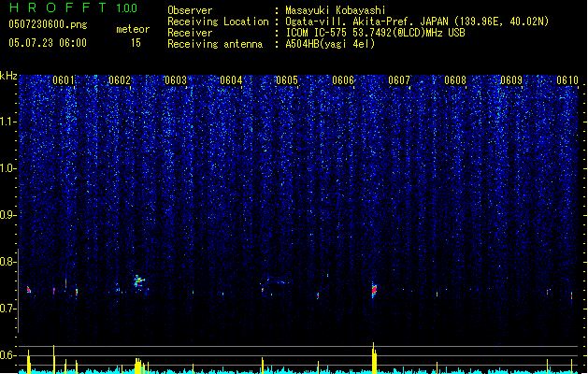This screenshot has height=374, width=588.
Task: Click the 0605 time marker
Action: [x=287, y=80]
